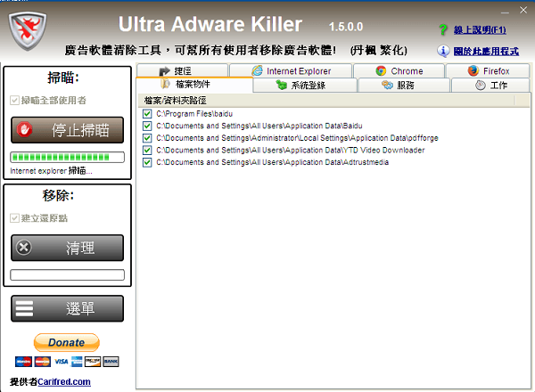Viewport: 535px width, 392px height.
Task: Uncheck the All Users\Application Data\Baidu entry
Action: click(147, 126)
